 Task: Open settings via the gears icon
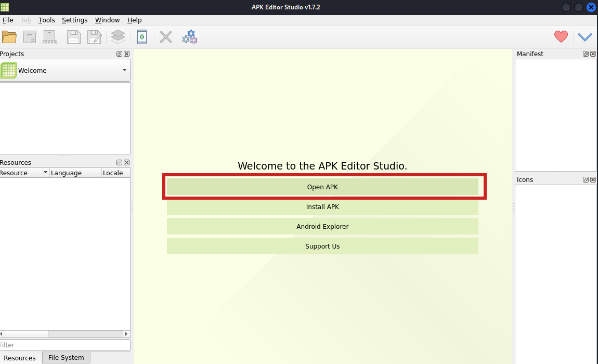[190, 37]
